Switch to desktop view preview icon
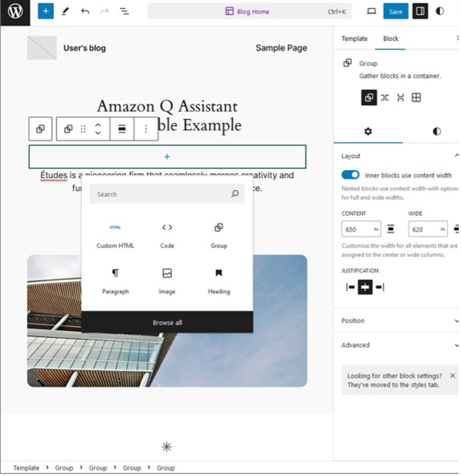461x476 pixels. click(372, 12)
